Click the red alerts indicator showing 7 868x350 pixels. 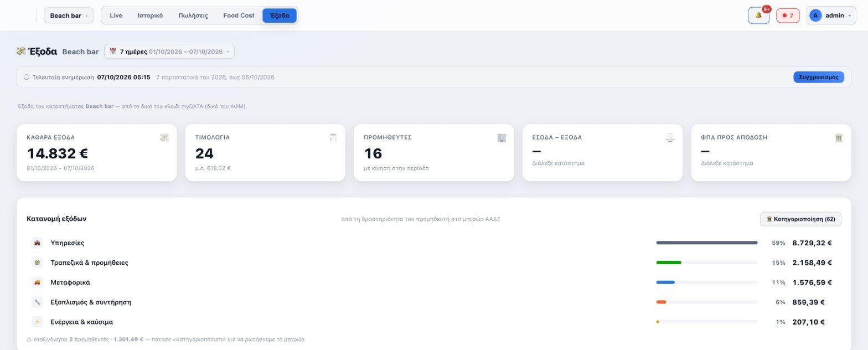[x=788, y=16]
